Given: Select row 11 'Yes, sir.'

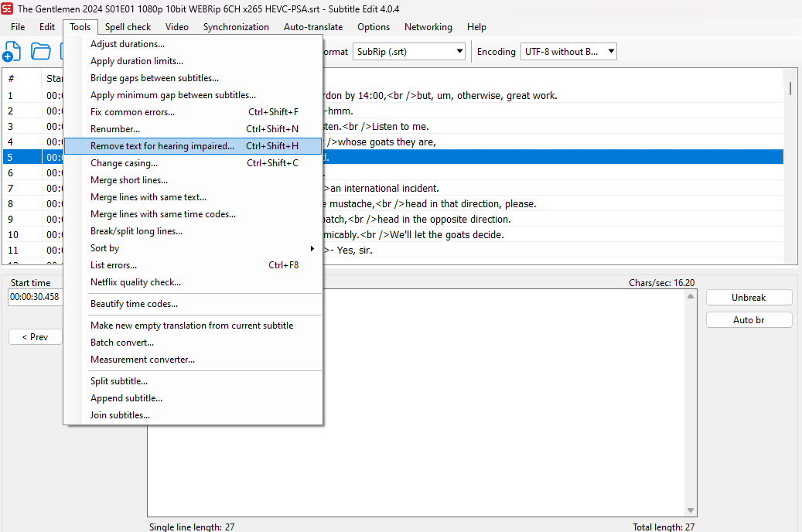Looking at the screenshot, I should [x=393, y=250].
